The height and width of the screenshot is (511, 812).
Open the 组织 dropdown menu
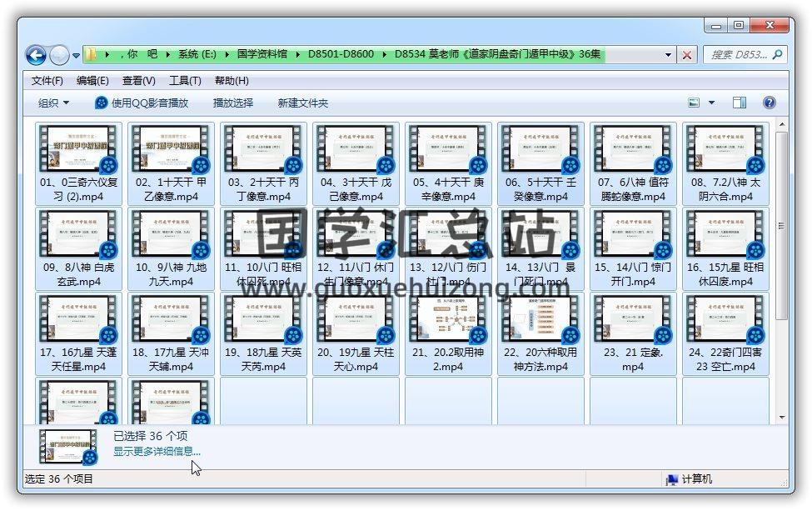tap(54, 103)
